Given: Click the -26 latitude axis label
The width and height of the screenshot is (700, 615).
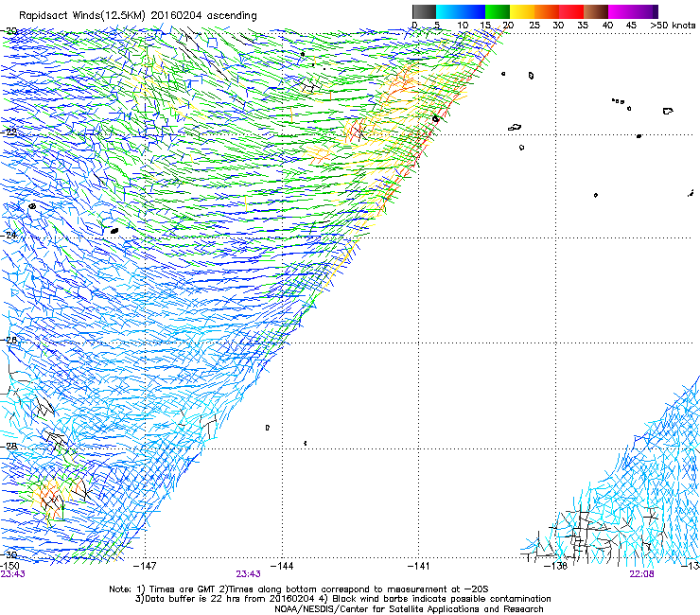Looking at the screenshot, I should click(9, 340).
